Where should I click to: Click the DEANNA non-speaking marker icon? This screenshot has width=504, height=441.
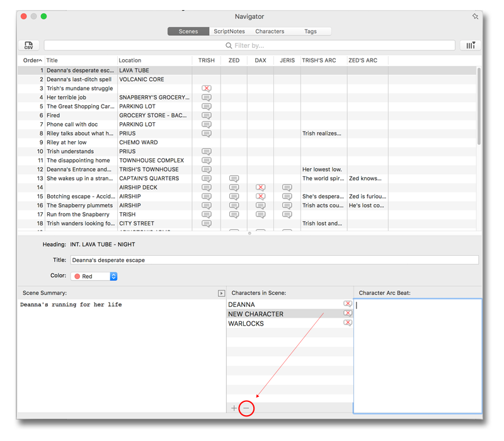point(347,304)
